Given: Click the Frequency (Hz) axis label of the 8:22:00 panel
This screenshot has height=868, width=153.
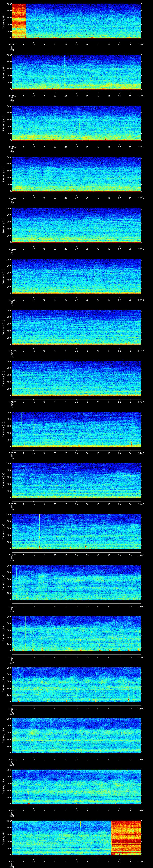Looking at the screenshot, I should (x=3, y=430).
